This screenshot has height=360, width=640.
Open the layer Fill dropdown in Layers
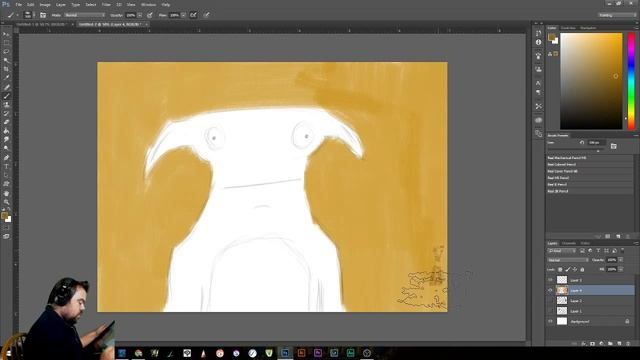point(621,269)
